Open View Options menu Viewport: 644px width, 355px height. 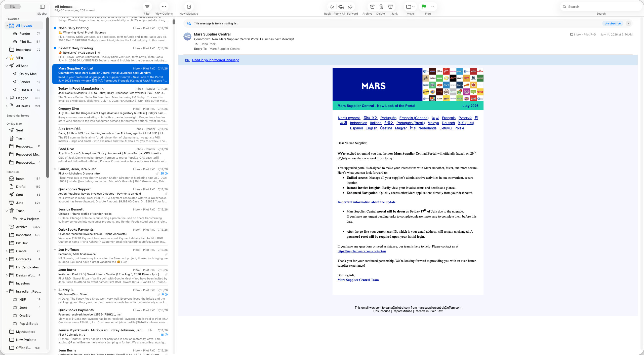164,7
